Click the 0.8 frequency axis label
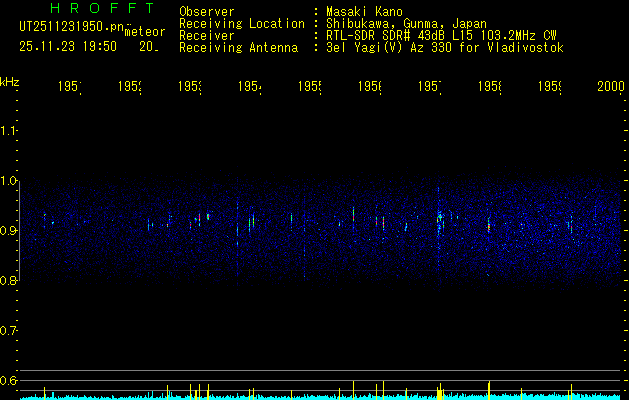The image size is (629, 400). (x=8, y=280)
